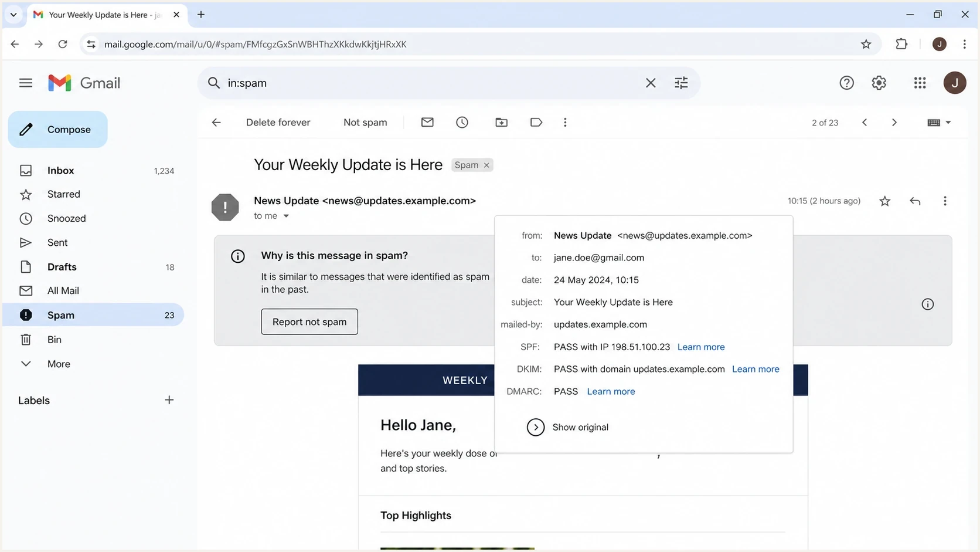Open a new browser tab
Screen dimensions: 980x552
(x=201, y=15)
